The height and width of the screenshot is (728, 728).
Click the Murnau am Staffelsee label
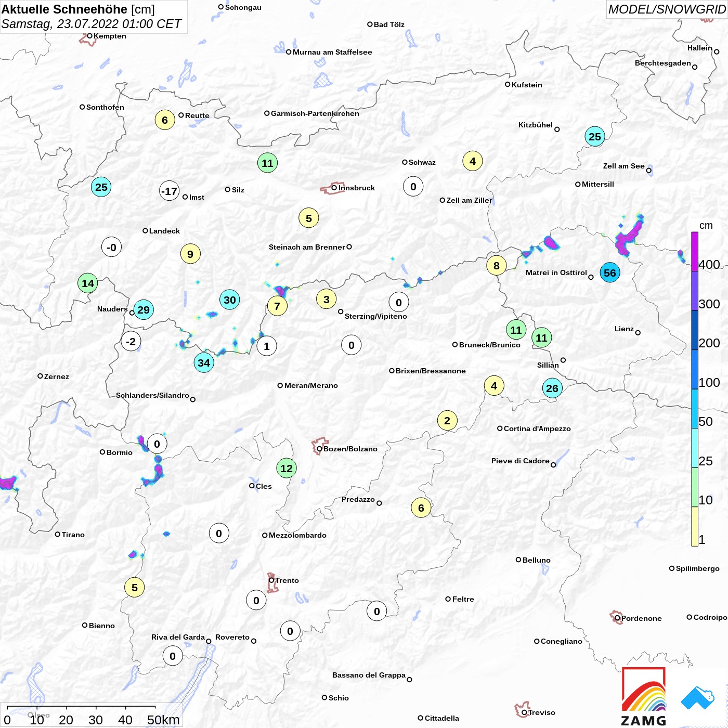[x=332, y=52]
